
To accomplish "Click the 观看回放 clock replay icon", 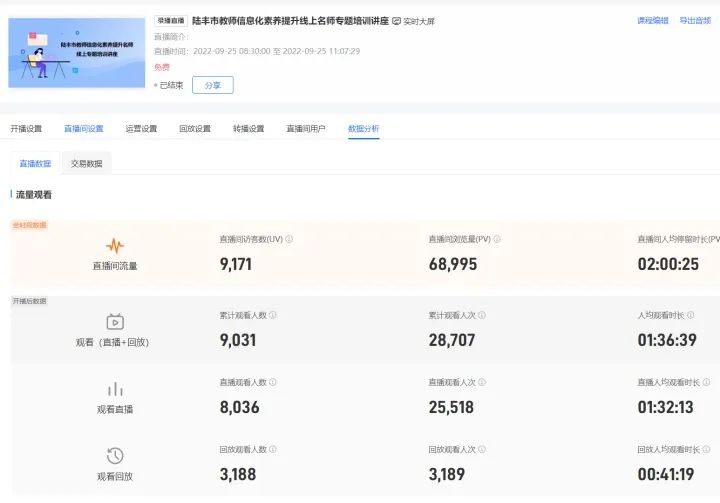I will click(115, 456).
